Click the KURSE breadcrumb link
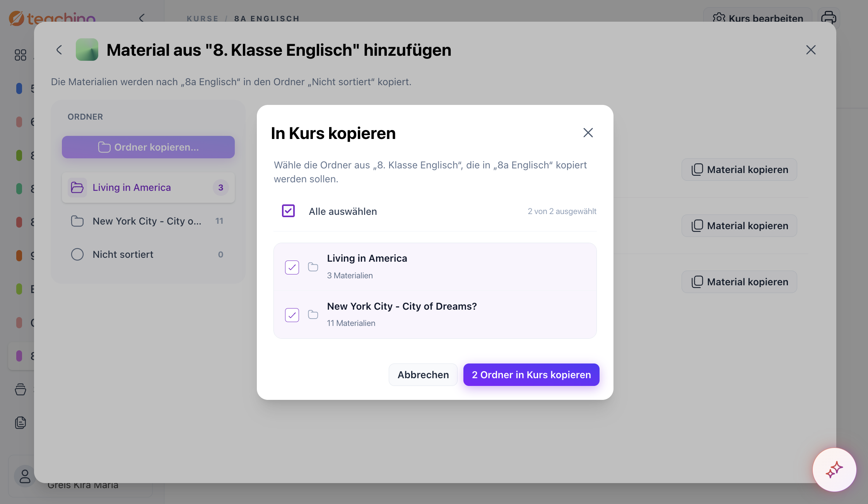This screenshot has height=504, width=868. (x=203, y=19)
